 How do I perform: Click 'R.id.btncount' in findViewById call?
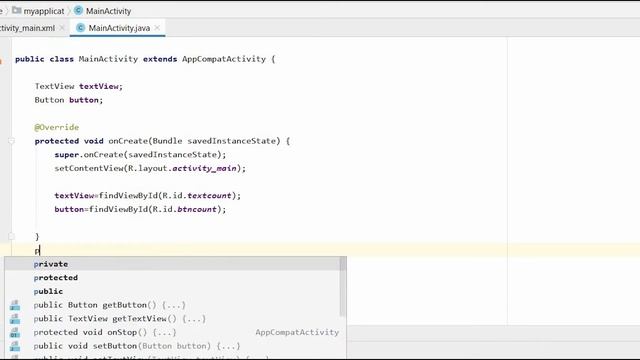(x=184, y=209)
